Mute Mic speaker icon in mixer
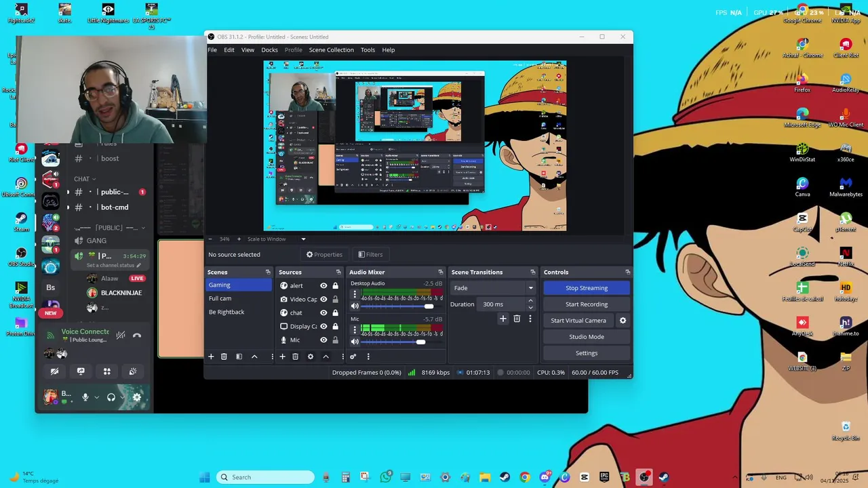The width and height of the screenshot is (868, 488). point(354,342)
